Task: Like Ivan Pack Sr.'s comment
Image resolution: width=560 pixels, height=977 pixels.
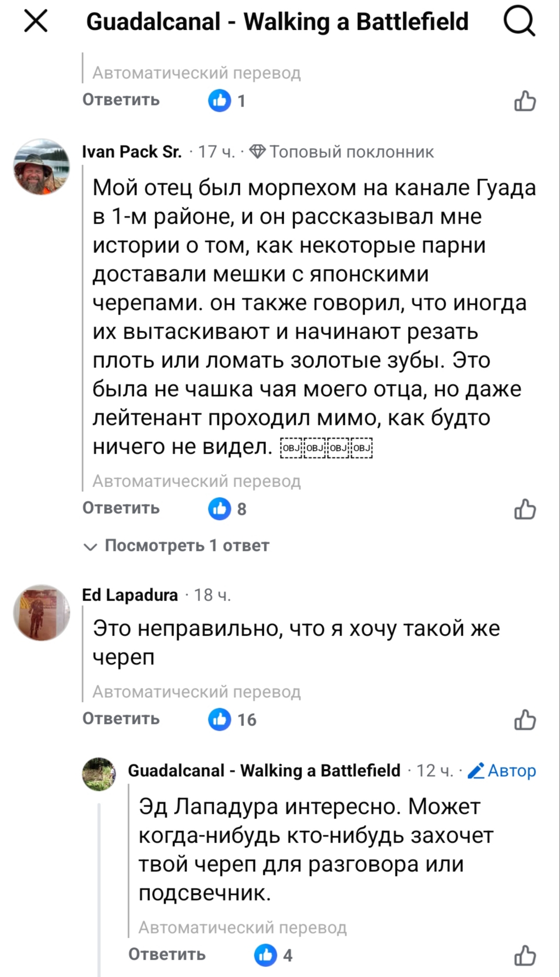Action: (524, 509)
